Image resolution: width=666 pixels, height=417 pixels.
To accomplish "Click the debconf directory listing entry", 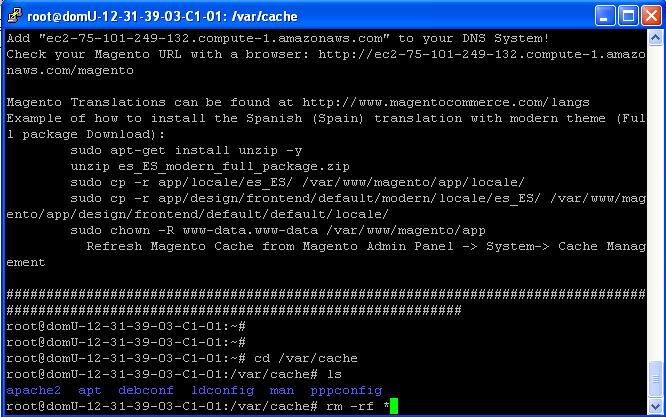I will click(146, 390).
